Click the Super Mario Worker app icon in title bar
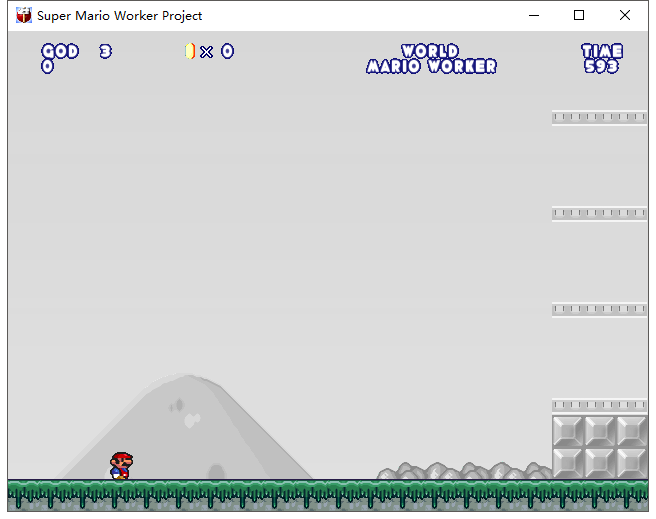 (24, 15)
